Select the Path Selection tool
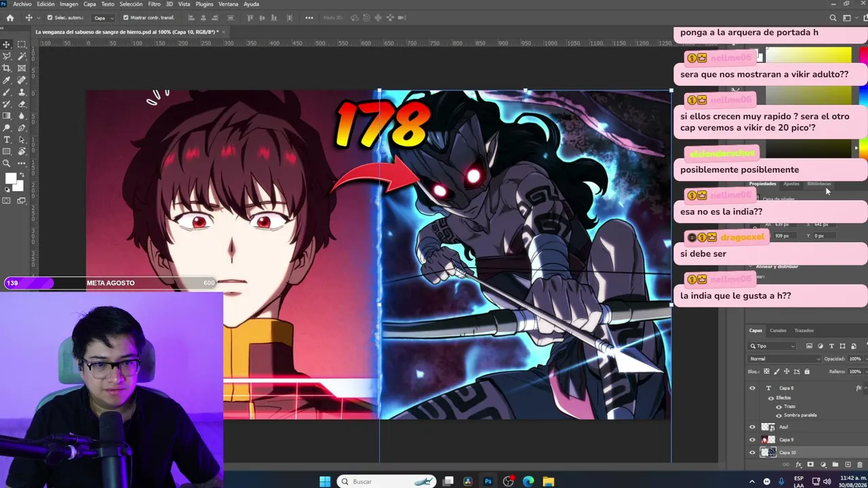The width and height of the screenshot is (868, 488). 22,140
